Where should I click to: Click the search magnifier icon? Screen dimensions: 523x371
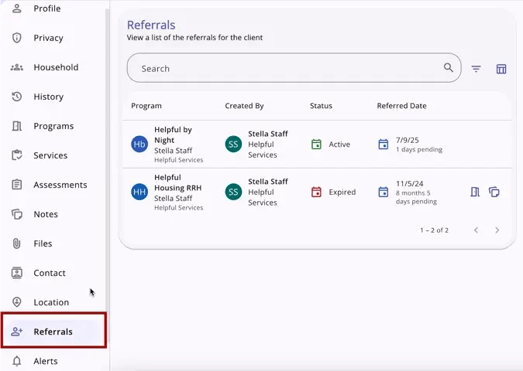(448, 68)
